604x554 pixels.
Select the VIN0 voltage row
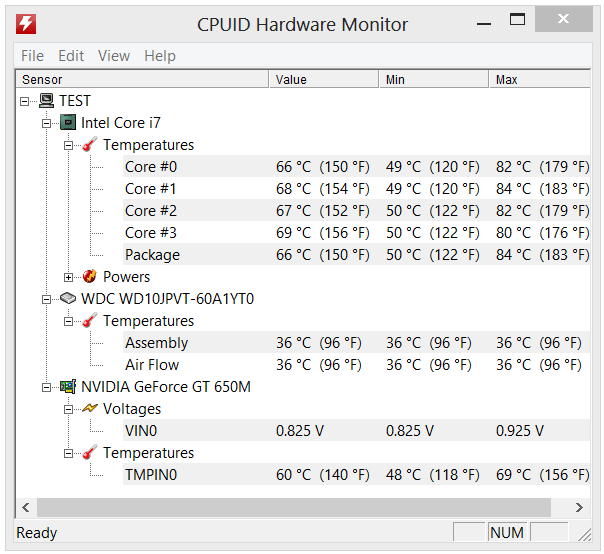click(x=356, y=430)
